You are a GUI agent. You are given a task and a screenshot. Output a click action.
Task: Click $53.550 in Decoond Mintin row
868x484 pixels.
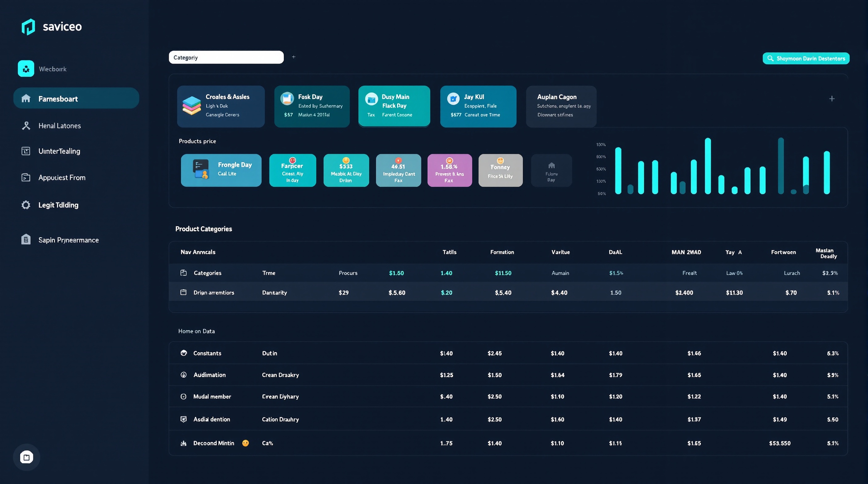pyautogui.click(x=780, y=443)
